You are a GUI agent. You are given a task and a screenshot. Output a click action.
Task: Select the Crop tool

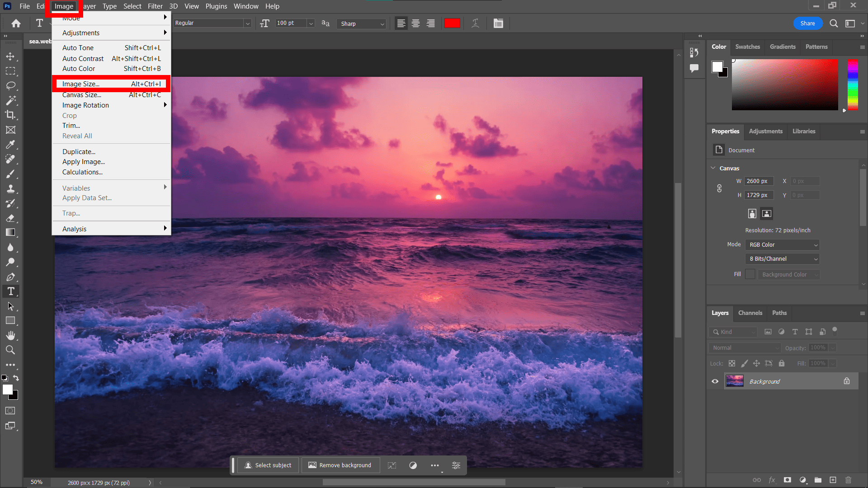point(11,115)
